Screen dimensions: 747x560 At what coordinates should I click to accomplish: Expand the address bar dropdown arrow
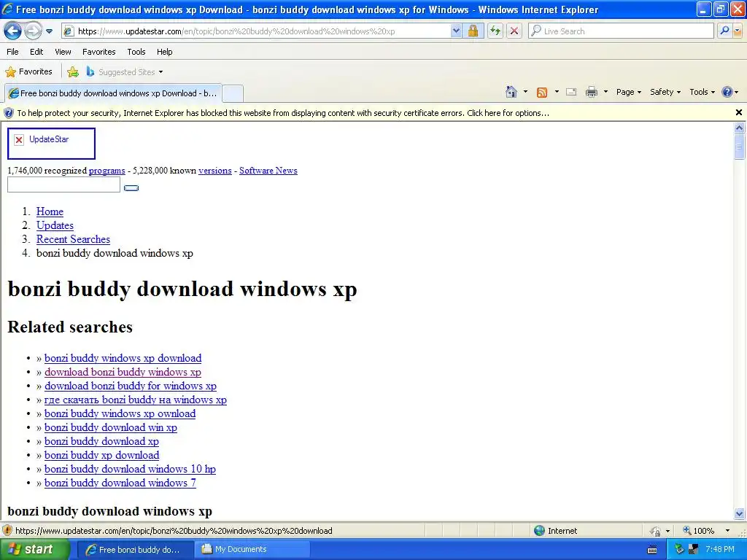tap(456, 31)
